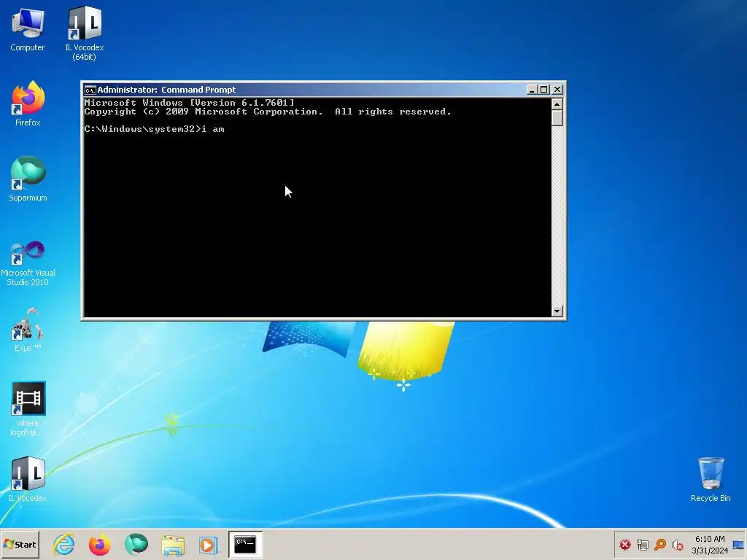This screenshot has width=747, height=560.
Task: Open the Computer desktop icon
Action: (x=28, y=29)
